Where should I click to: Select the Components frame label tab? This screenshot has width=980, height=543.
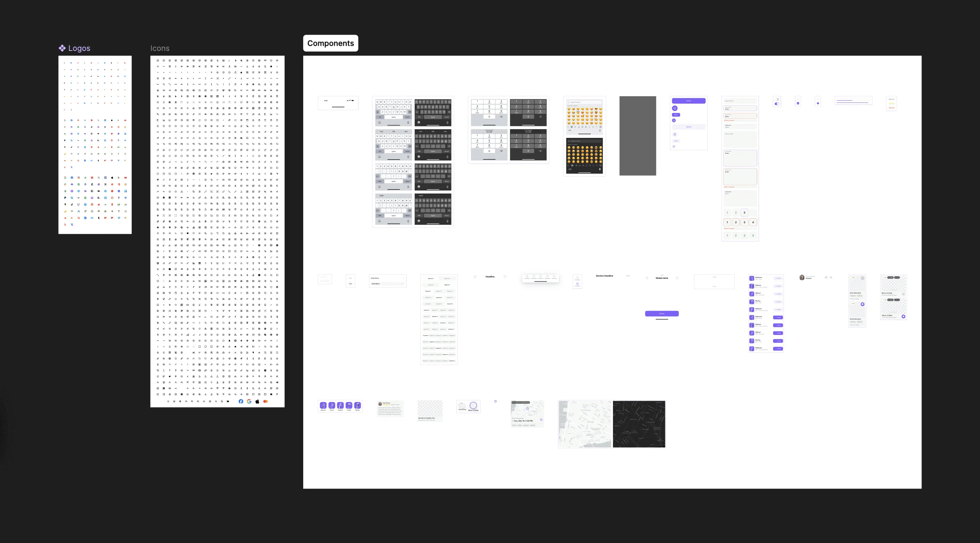point(330,43)
